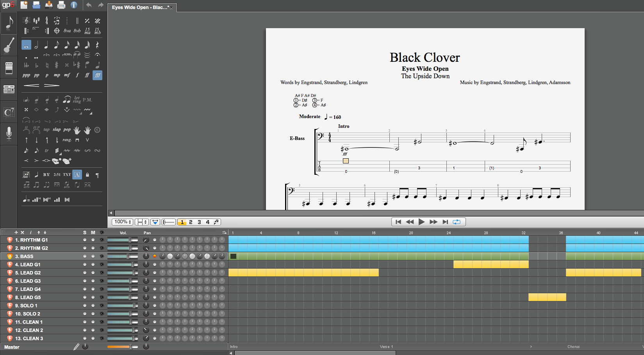Mute the BASS track
Image resolution: width=644 pixels, height=355 pixels.
[x=93, y=256]
